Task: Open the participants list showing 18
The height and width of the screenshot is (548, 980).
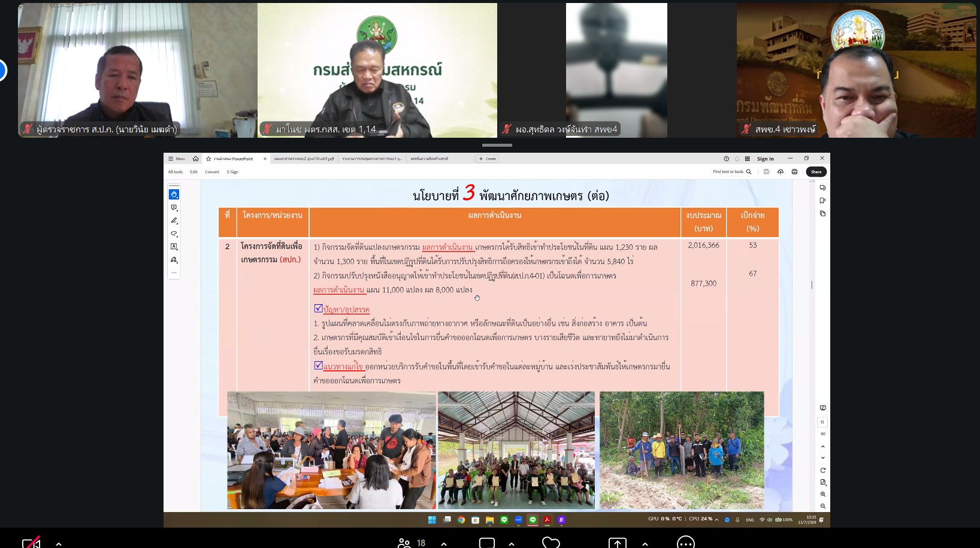Action: [x=412, y=543]
